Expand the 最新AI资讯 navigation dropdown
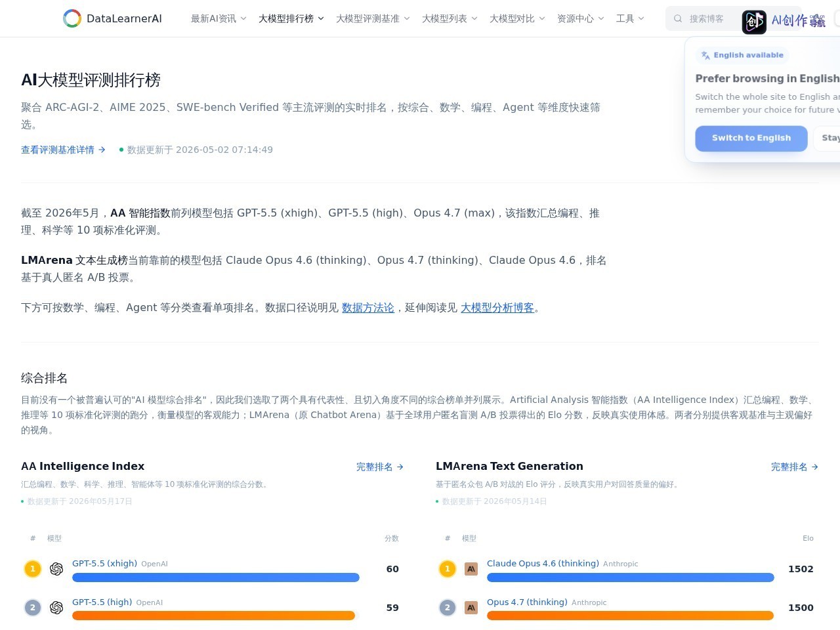The width and height of the screenshot is (840, 630). pos(219,18)
